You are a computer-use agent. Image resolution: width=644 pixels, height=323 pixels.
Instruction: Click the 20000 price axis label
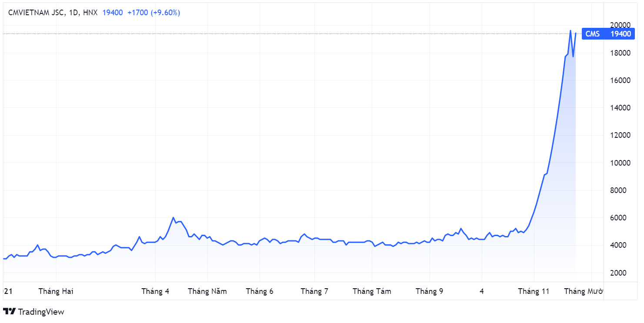click(x=621, y=25)
